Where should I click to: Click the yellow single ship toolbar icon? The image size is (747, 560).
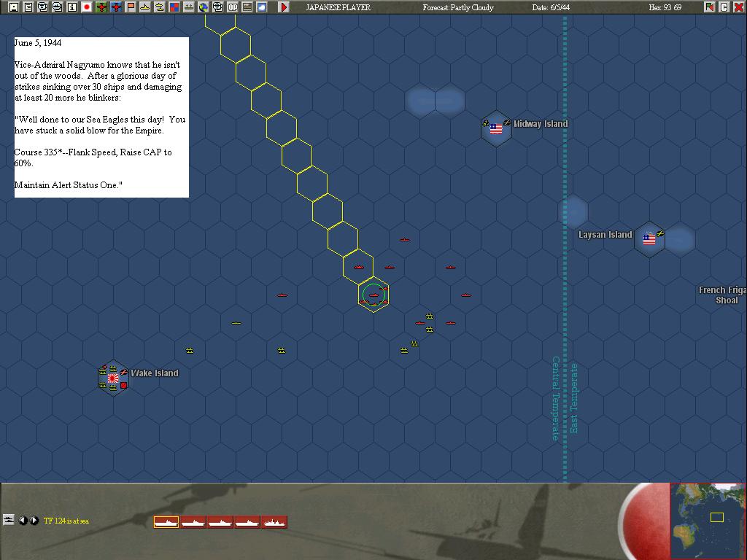pyautogui.click(x=145, y=7)
